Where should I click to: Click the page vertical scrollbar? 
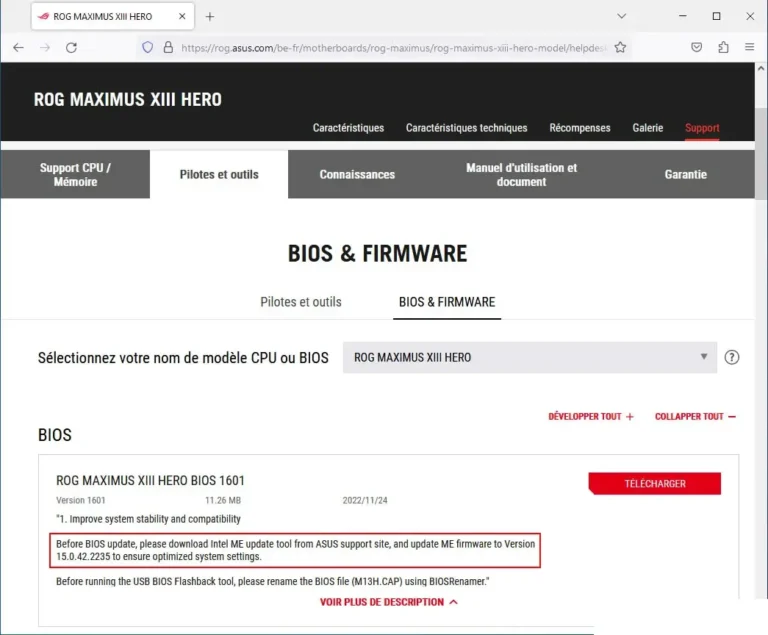[761, 152]
